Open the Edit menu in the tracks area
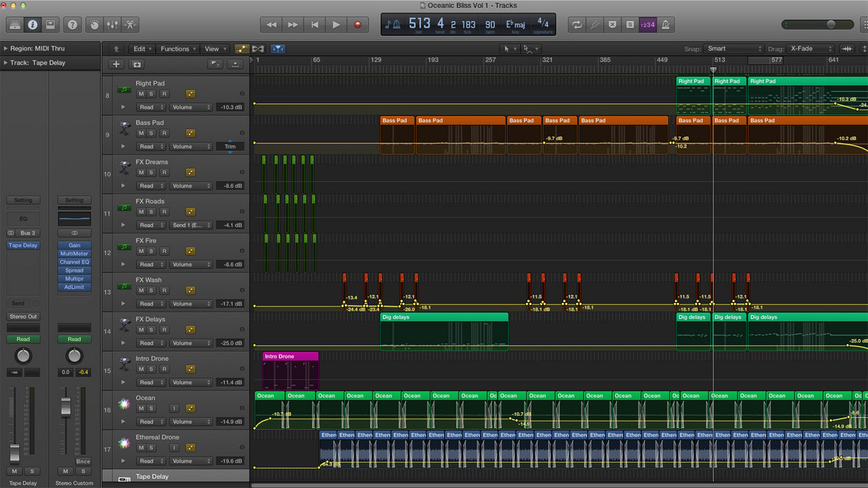 (140, 48)
